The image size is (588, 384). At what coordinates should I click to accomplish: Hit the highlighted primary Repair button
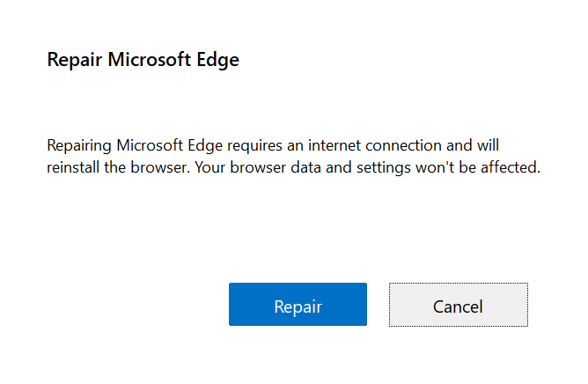click(298, 305)
